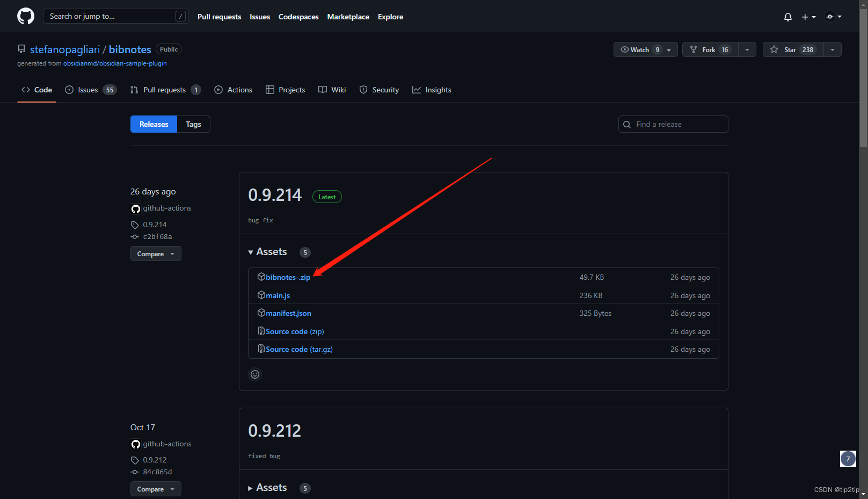Open the Fork options dropdown arrow
This screenshot has width=868, height=499.
pyautogui.click(x=747, y=49)
